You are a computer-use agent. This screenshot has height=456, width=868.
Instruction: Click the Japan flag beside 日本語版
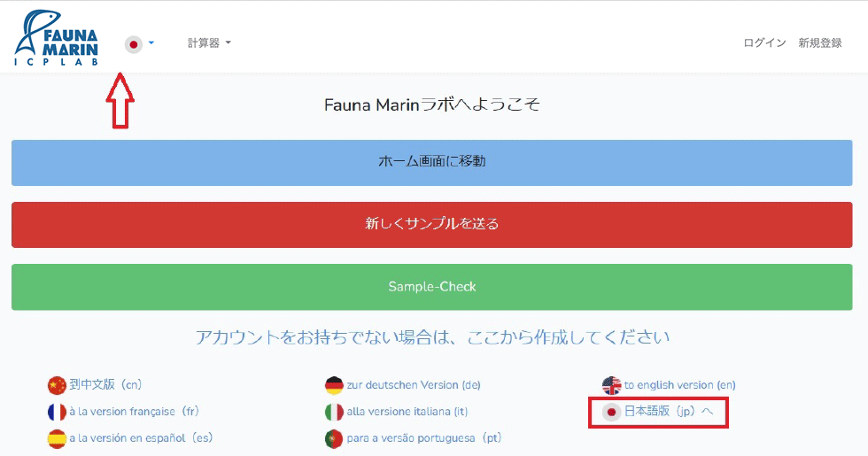[x=611, y=412]
